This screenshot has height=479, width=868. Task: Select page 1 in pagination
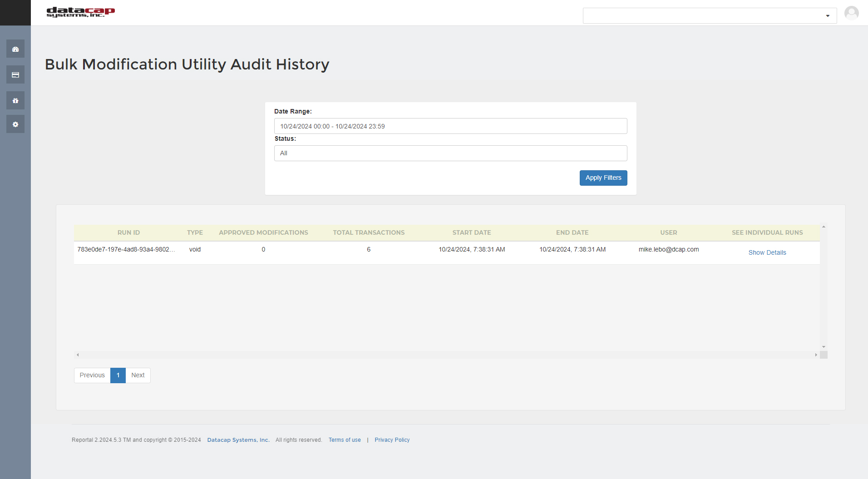(x=118, y=375)
